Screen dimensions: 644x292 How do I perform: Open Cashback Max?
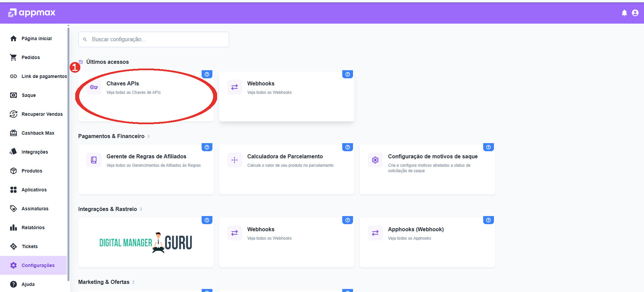click(34, 133)
